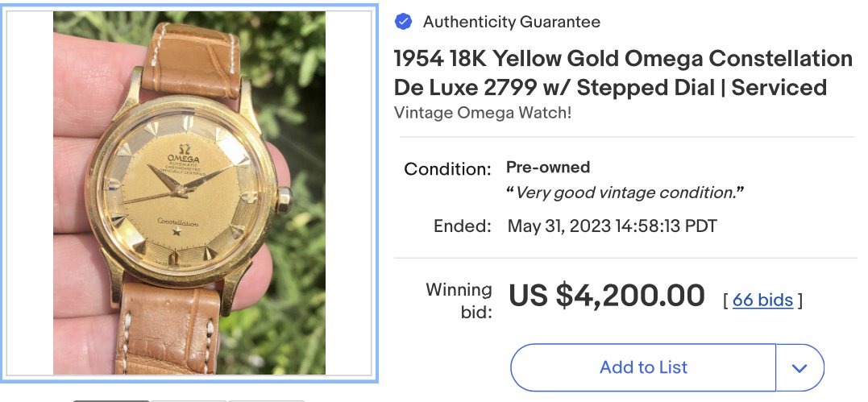Click the Very good vintage condition quote
Screen dimensions: 868x402
pos(625,193)
